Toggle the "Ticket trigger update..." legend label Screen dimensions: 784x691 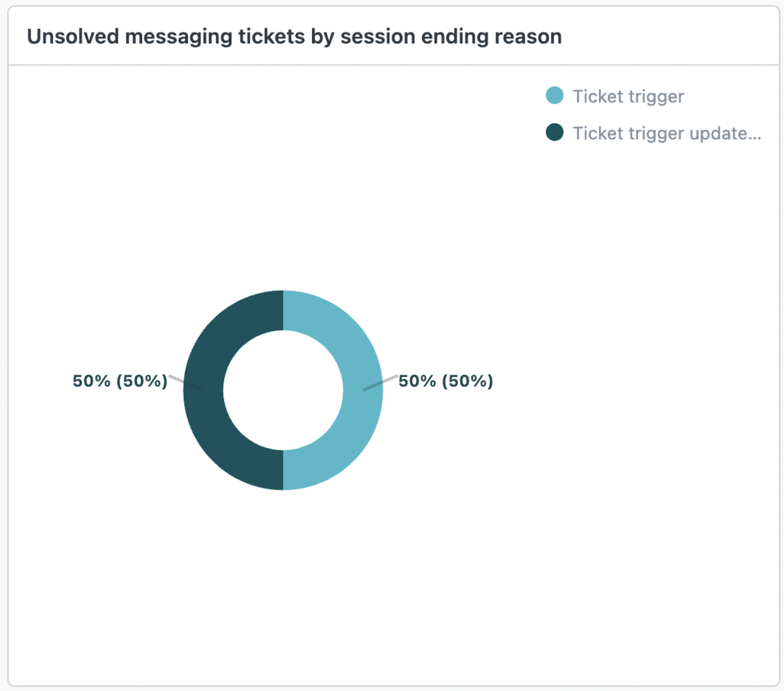(x=666, y=133)
